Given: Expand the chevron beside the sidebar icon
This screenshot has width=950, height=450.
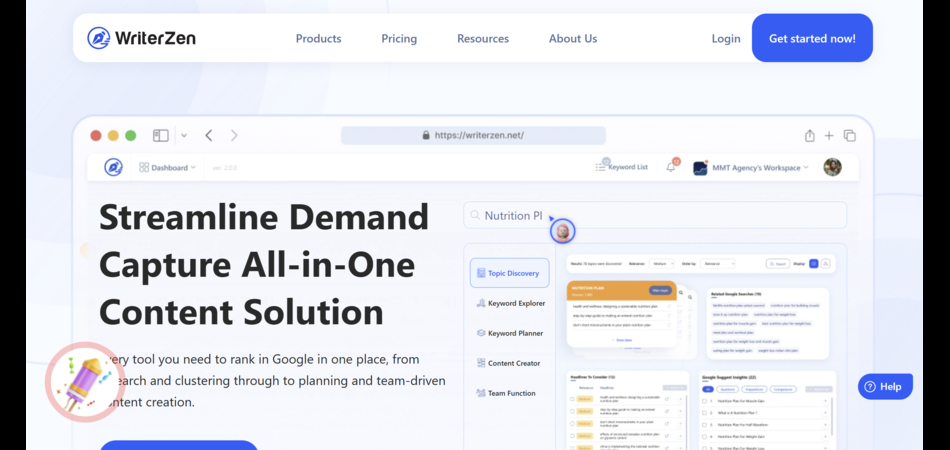Looking at the screenshot, I should click(184, 136).
